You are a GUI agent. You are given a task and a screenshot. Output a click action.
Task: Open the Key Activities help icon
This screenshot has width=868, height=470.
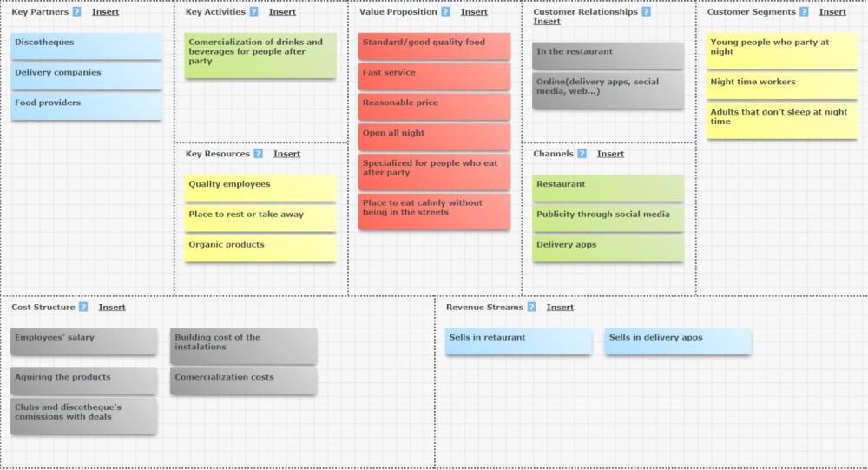(253, 12)
